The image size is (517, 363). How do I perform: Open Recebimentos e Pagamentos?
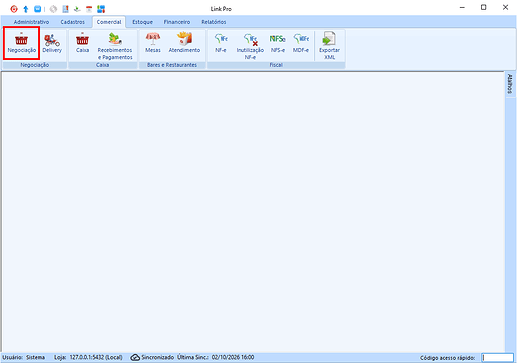point(115,46)
